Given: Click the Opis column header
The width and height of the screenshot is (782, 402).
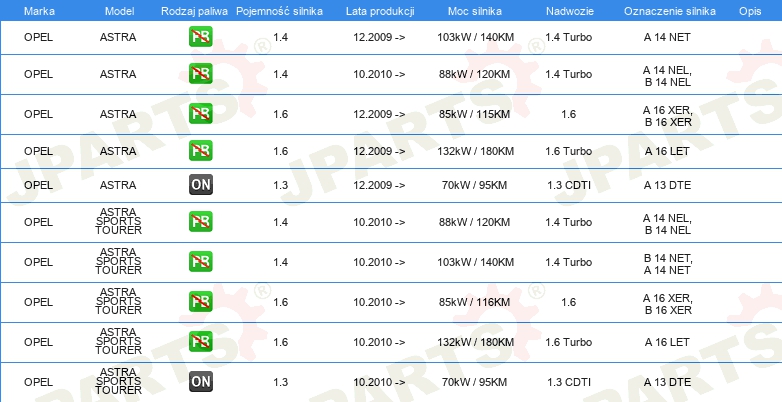Looking at the screenshot, I should coord(749,9).
